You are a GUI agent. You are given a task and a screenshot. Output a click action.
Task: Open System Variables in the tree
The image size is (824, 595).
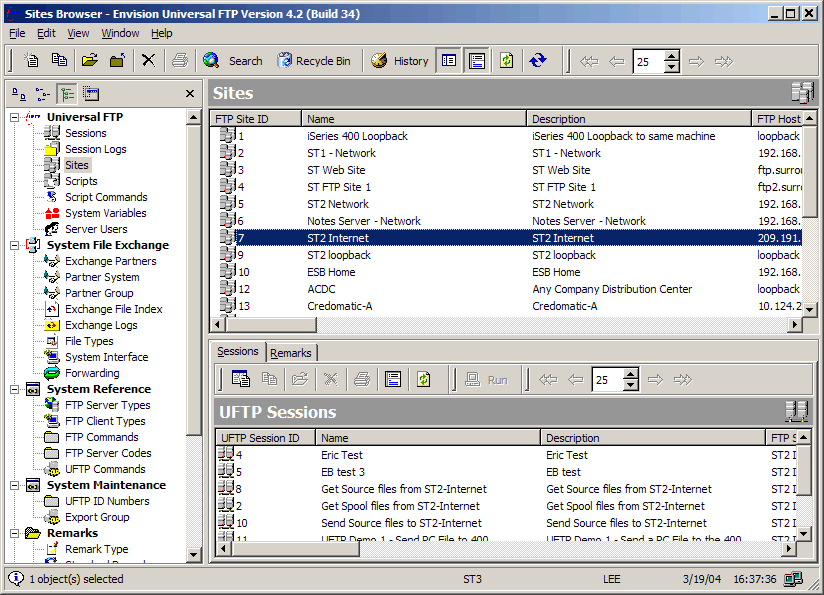[x=106, y=213]
